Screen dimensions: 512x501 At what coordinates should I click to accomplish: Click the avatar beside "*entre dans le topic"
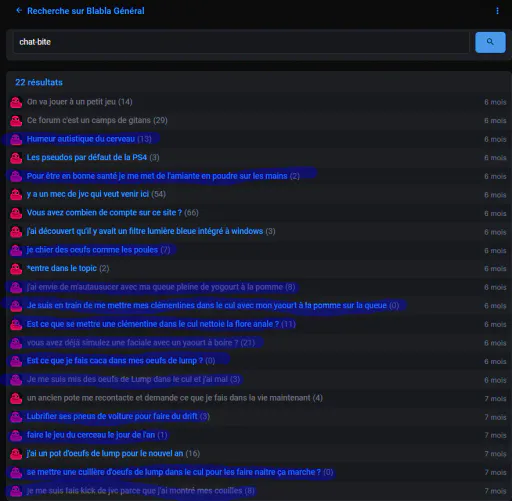click(16, 268)
